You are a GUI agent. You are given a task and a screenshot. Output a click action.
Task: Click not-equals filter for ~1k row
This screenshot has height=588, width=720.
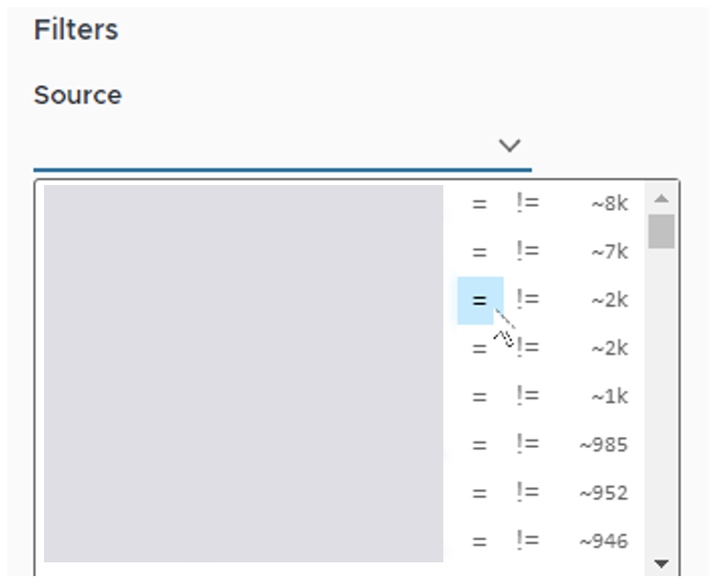(x=527, y=397)
